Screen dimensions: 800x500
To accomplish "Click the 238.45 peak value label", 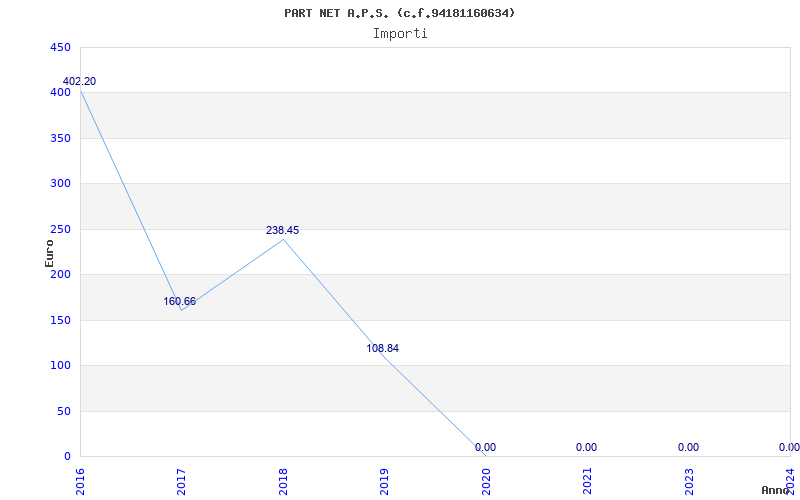I will (282, 231).
